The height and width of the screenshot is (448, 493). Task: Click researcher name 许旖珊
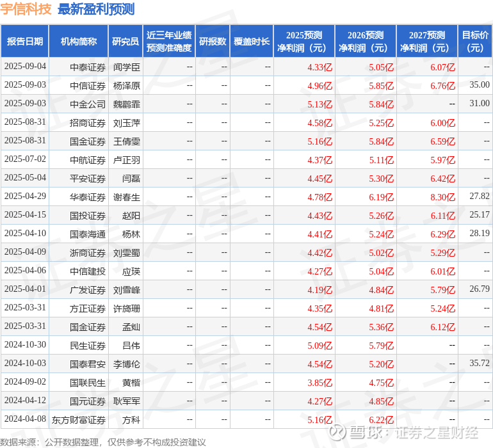point(127,308)
